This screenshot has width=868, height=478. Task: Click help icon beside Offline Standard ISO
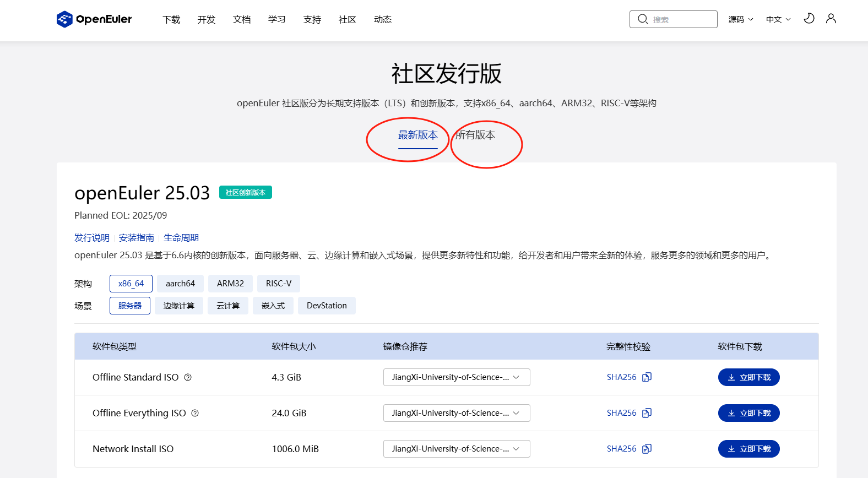click(x=188, y=377)
